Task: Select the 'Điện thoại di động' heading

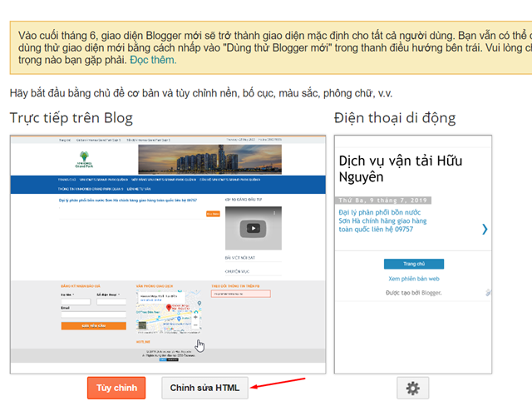Action: [x=395, y=118]
